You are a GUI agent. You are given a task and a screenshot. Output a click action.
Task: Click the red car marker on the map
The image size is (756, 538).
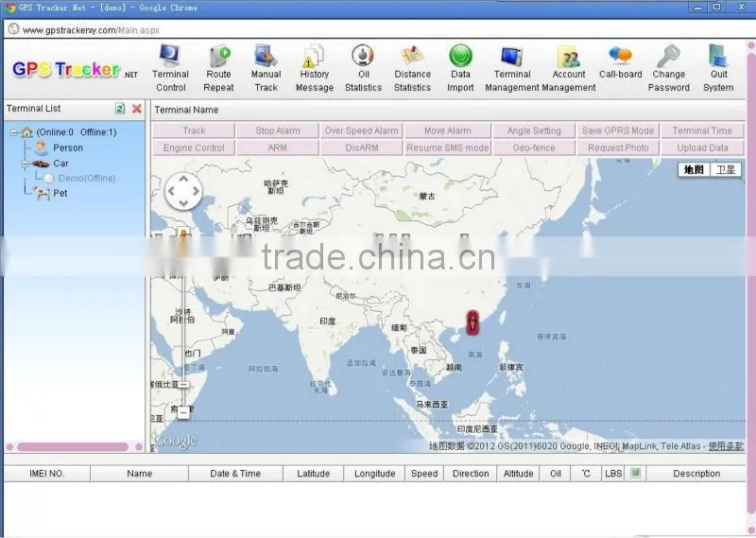(x=472, y=322)
